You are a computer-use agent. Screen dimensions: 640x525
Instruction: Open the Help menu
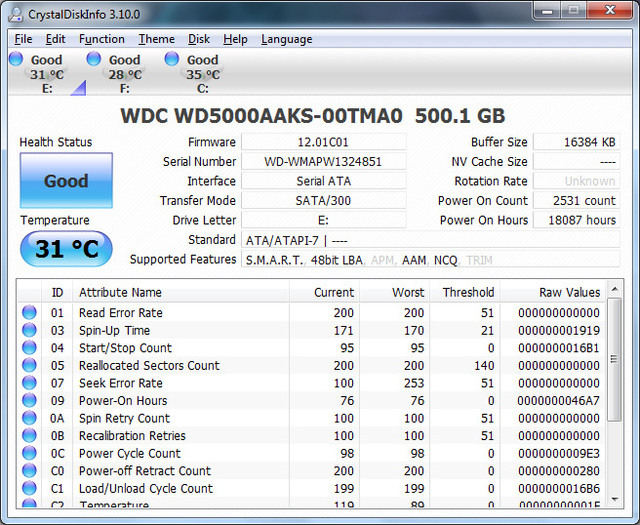pyautogui.click(x=235, y=39)
